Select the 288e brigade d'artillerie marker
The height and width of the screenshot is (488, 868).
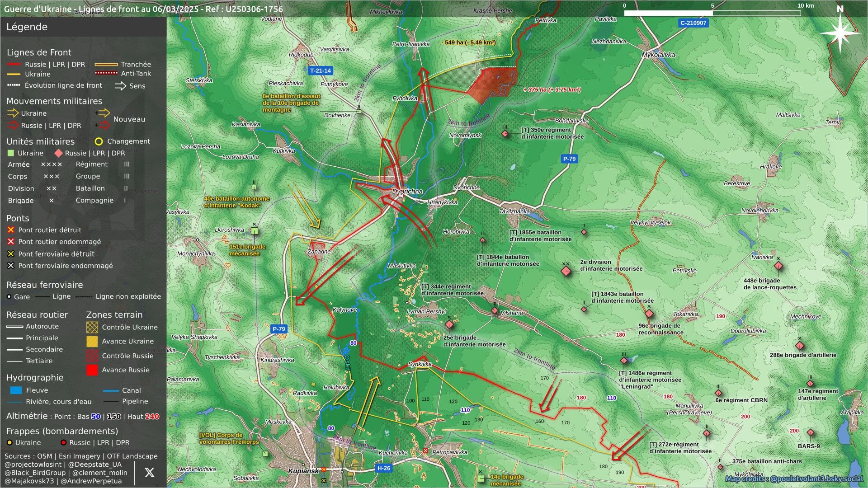click(799, 346)
